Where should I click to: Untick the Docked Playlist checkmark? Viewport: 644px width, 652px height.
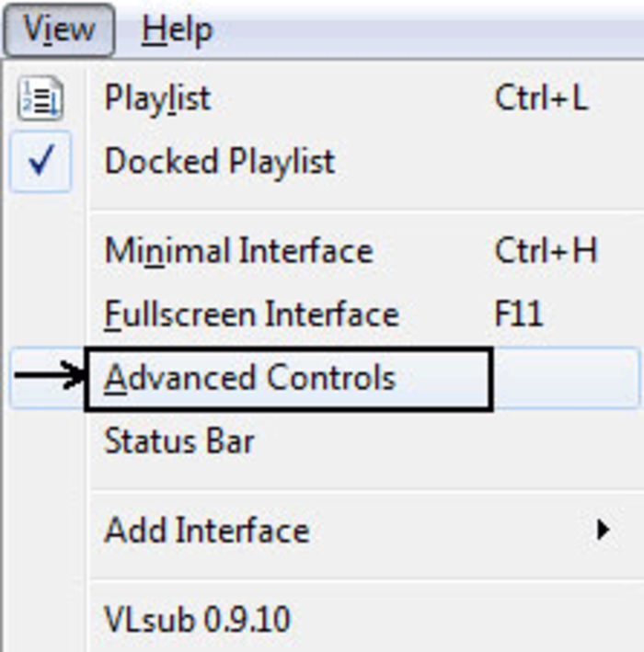tap(40, 161)
